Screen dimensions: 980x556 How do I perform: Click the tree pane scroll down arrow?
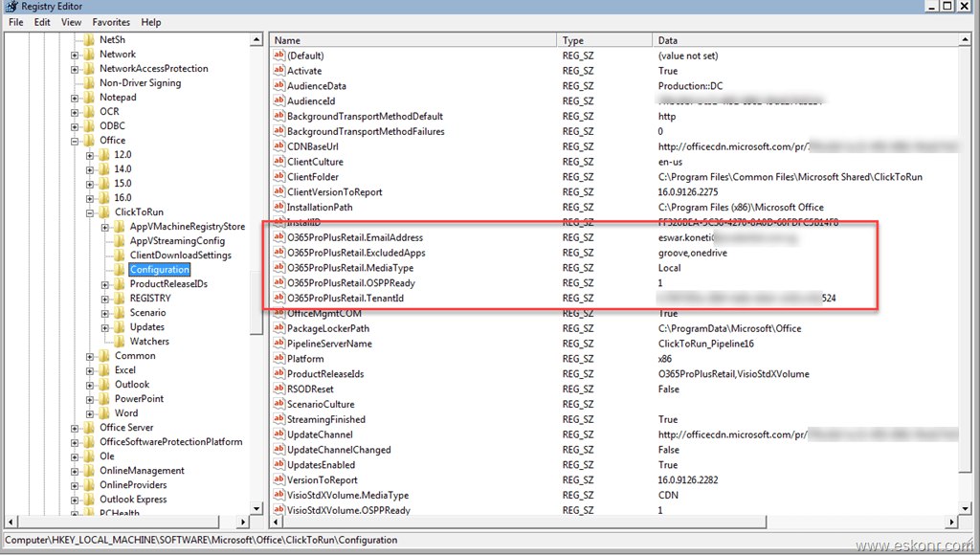(256, 508)
